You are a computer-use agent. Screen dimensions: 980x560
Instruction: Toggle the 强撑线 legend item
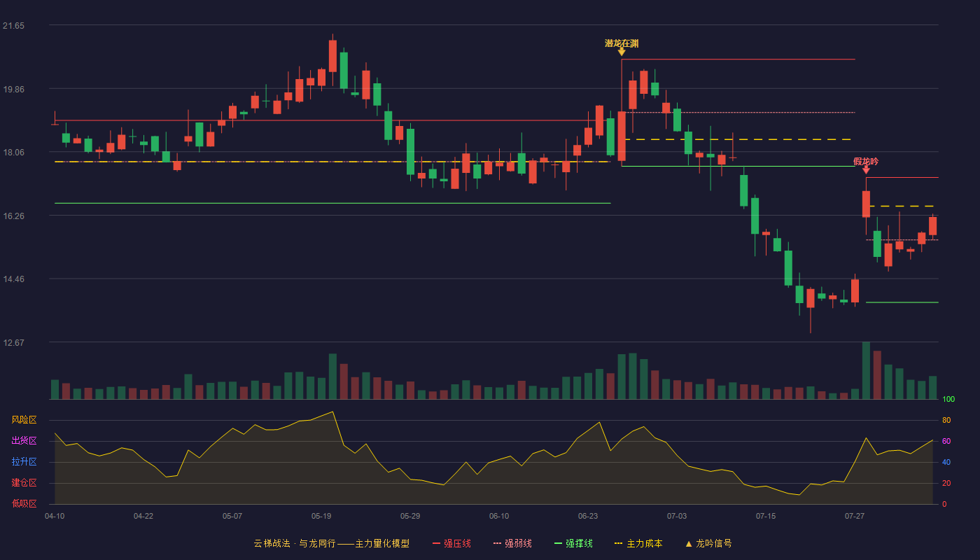pos(573,543)
